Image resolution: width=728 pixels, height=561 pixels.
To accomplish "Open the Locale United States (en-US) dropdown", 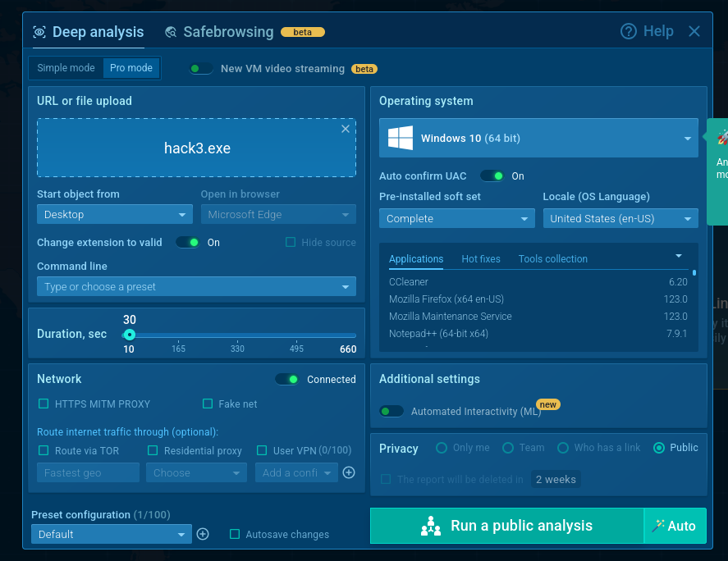I will (x=620, y=218).
